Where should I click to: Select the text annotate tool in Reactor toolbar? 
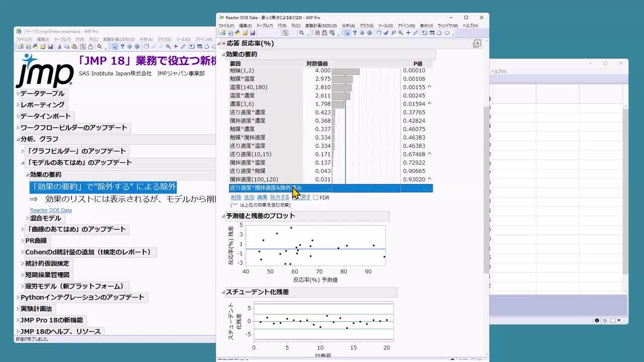click(x=424, y=33)
